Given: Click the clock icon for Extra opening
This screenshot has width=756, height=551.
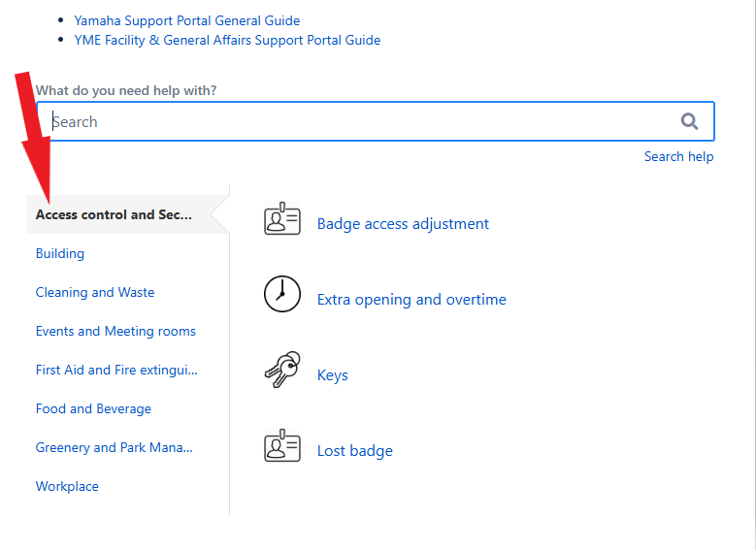Looking at the screenshot, I should [282, 294].
